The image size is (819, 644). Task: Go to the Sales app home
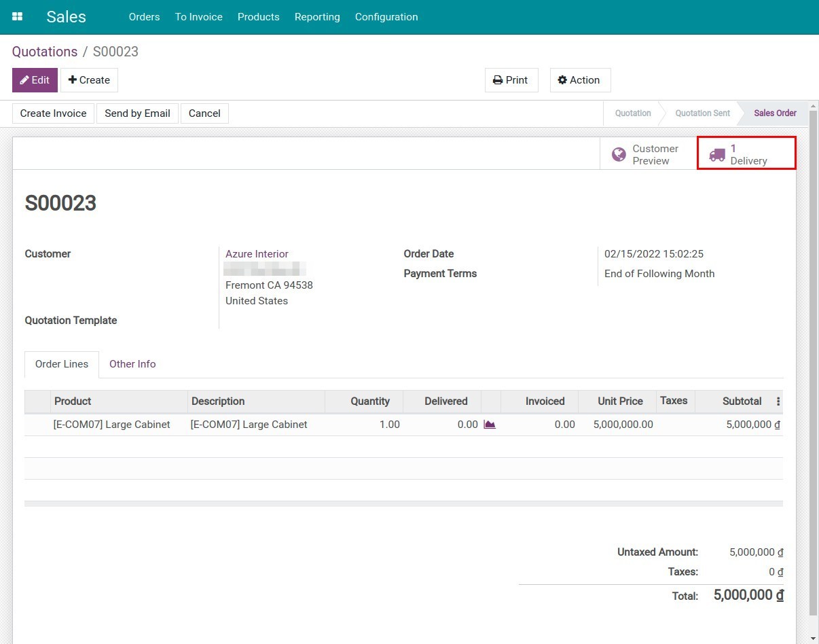66,17
